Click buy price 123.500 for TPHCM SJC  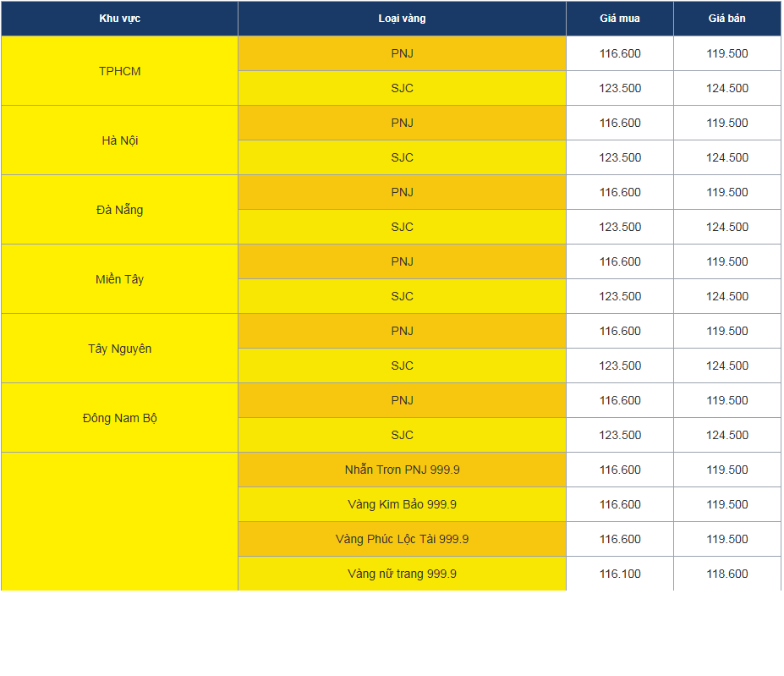click(619, 88)
